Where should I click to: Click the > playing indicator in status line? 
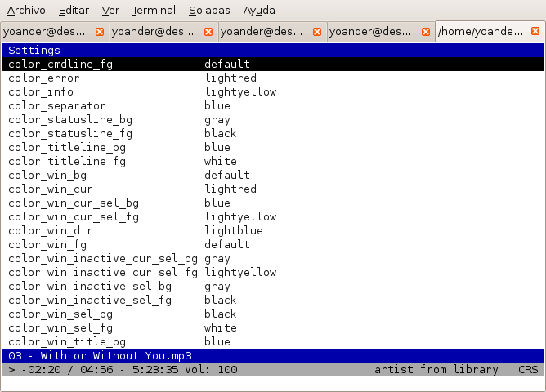(x=11, y=369)
